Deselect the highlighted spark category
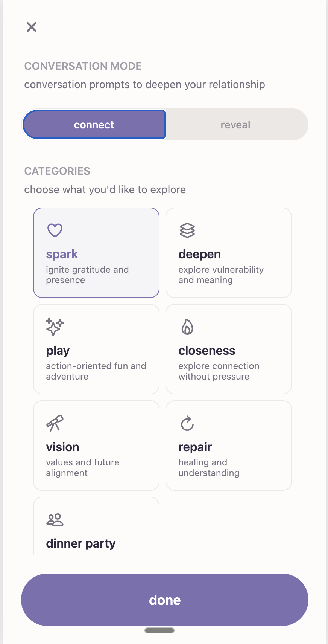The image size is (328, 644). (96, 252)
